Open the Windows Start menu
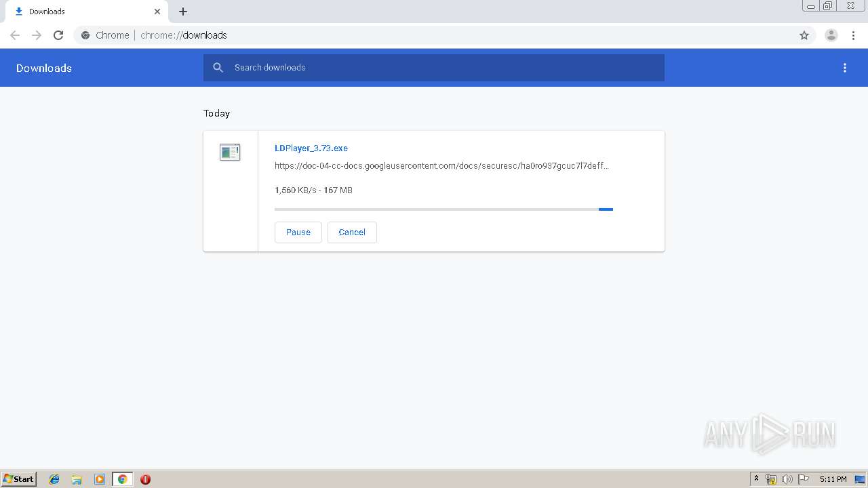This screenshot has width=868, height=488. point(18,479)
